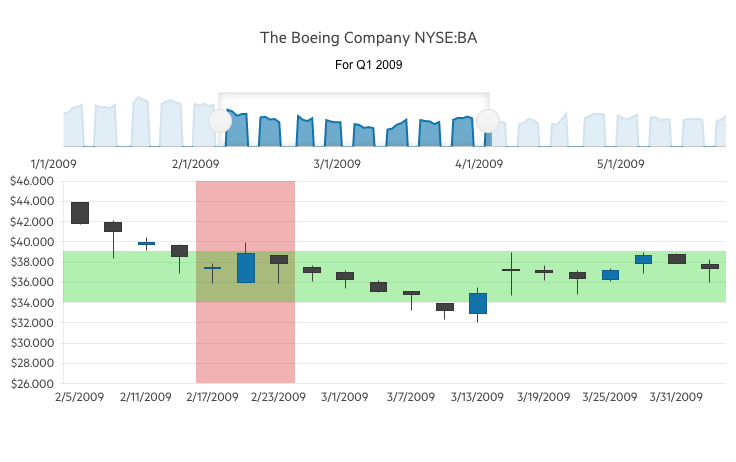
Task: Select the blue candlestick at 3/13/2009
Action: [478, 303]
